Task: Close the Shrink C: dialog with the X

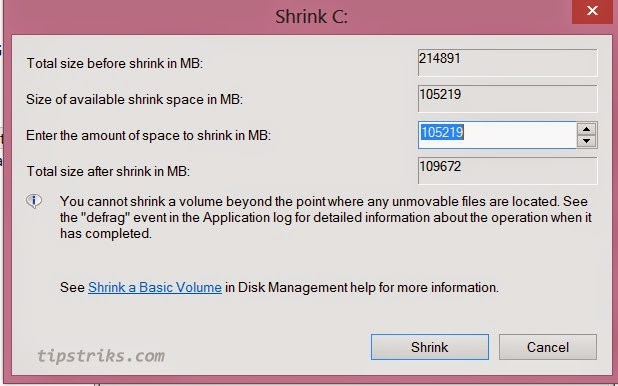Action: (592, 11)
